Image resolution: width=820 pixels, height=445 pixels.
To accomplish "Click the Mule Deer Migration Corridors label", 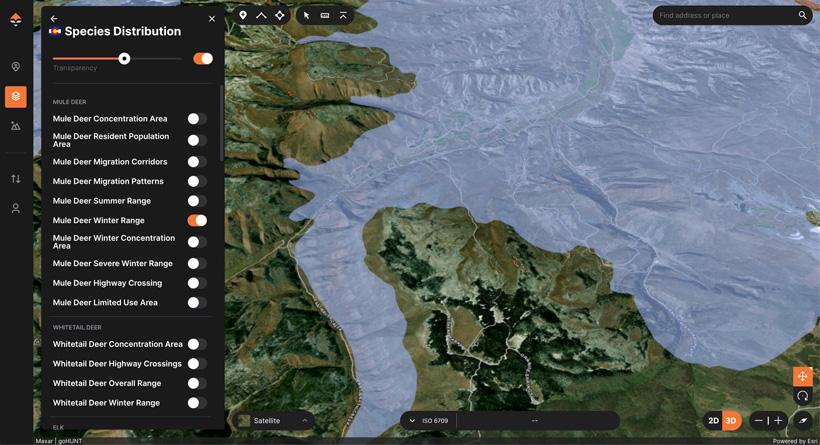I will [x=110, y=162].
